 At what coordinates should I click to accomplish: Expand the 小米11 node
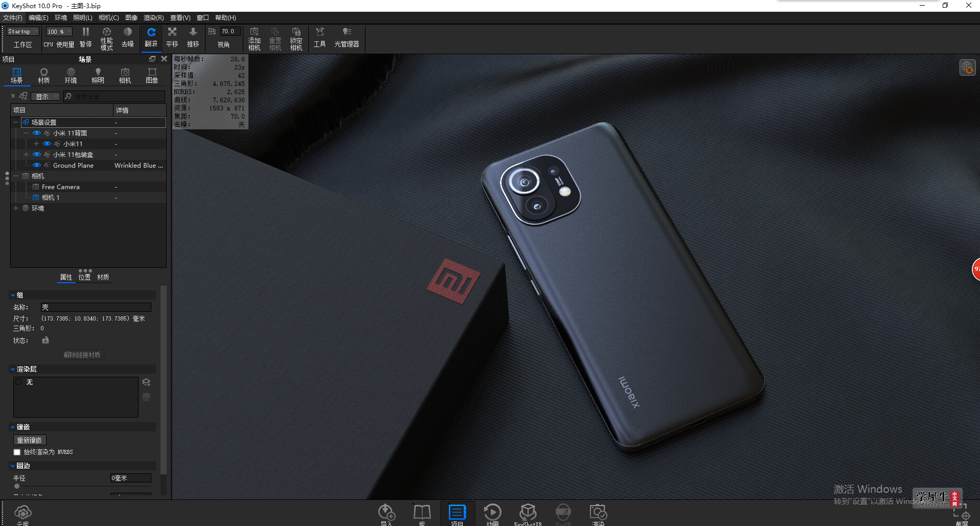pyautogui.click(x=36, y=144)
